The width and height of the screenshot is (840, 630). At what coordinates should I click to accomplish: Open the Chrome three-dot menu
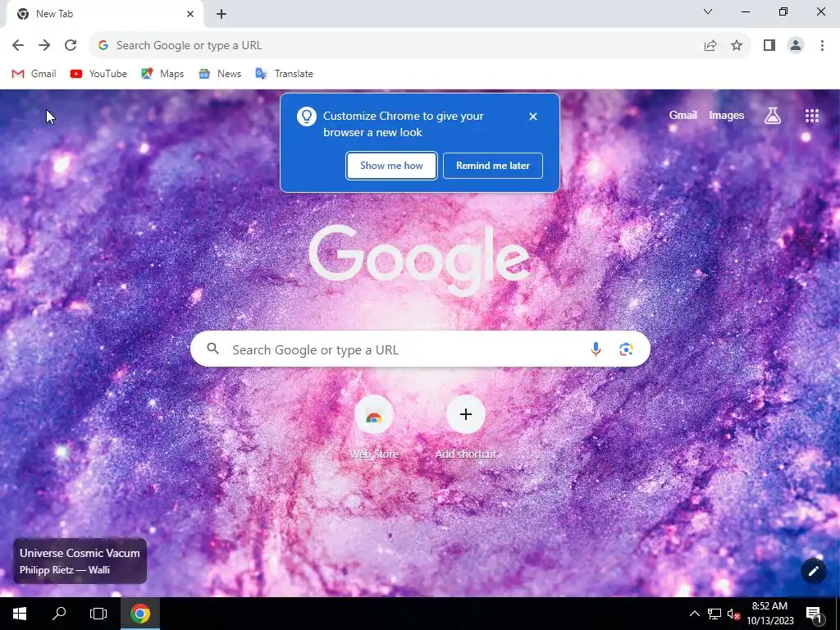pos(822,46)
